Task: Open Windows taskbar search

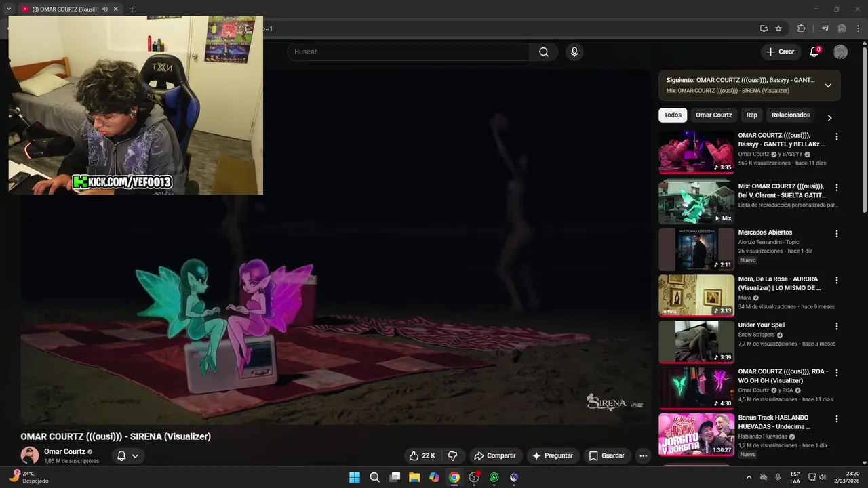Action: click(374, 477)
